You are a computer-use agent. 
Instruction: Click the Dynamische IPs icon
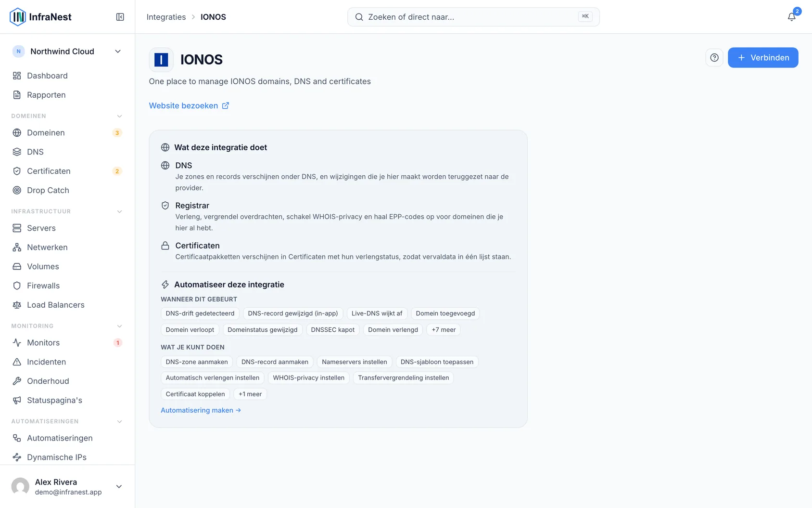[x=17, y=457]
